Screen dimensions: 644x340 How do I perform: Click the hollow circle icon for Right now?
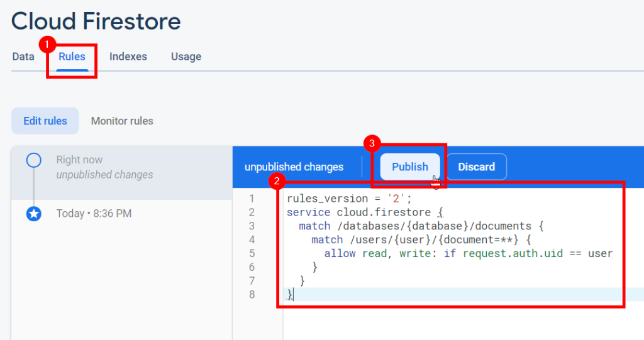(33, 160)
